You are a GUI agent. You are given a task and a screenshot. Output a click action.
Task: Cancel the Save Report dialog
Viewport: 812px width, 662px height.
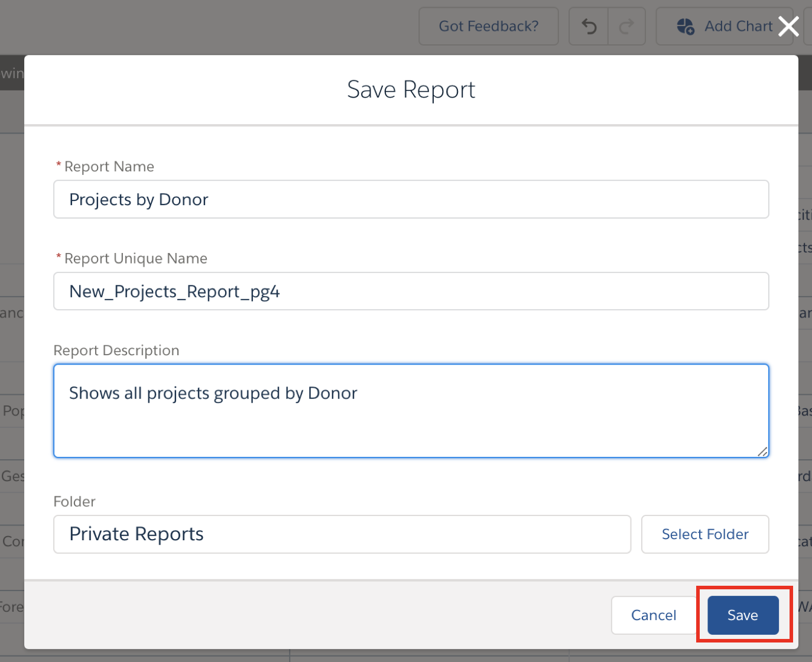click(654, 615)
